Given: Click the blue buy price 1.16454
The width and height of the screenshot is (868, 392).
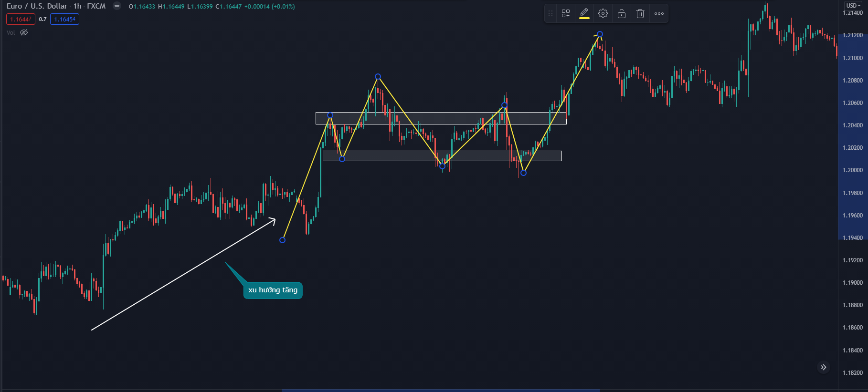Looking at the screenshot, I should (64, 20).
